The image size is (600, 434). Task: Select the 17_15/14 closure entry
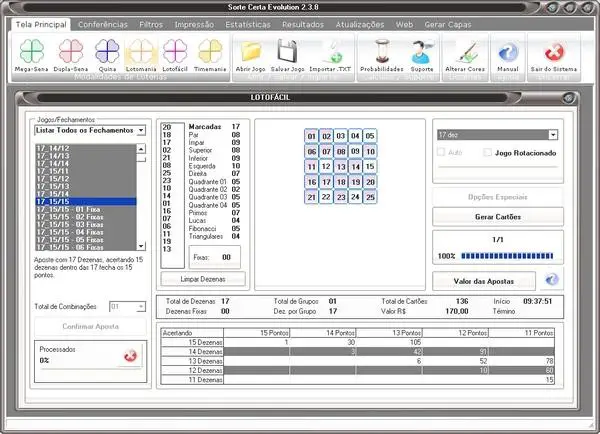(x=86, y=194)
